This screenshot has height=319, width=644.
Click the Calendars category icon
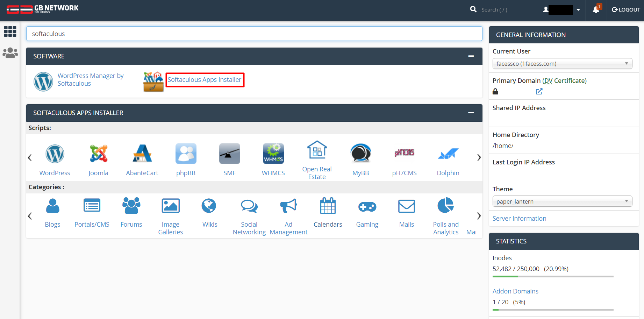328,206
